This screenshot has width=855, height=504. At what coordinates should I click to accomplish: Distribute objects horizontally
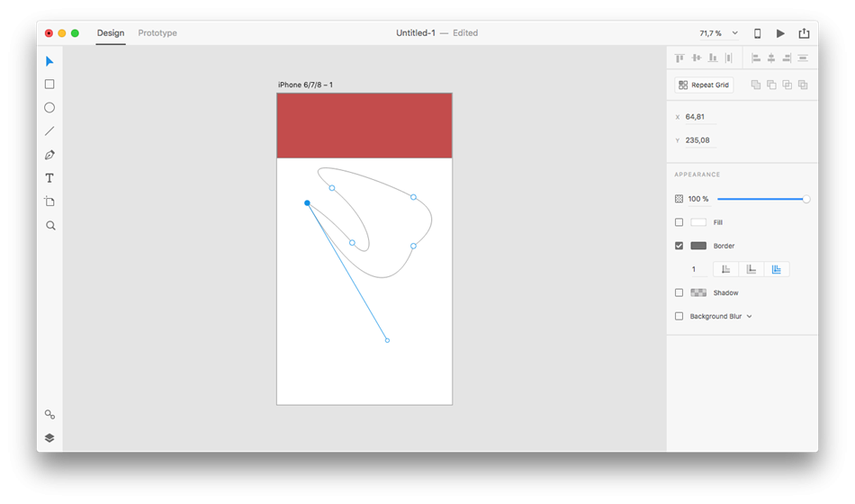[728, 58]
